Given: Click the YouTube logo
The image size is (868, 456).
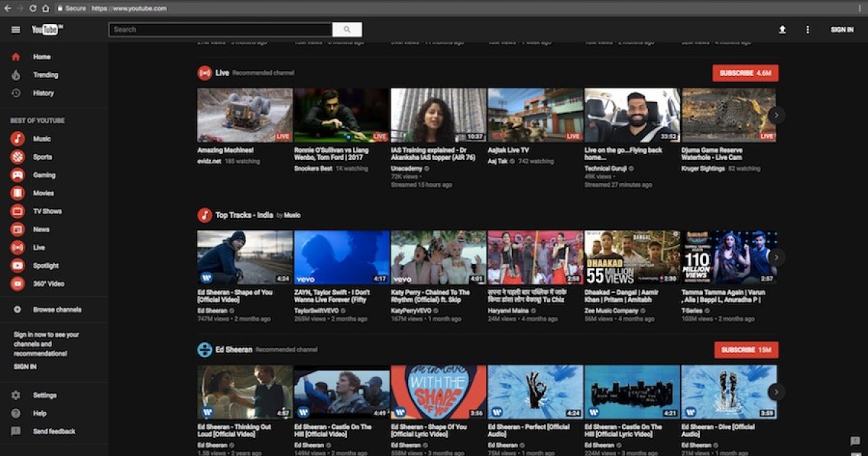Looking at the screenshot, I should (x=47, y=30).
